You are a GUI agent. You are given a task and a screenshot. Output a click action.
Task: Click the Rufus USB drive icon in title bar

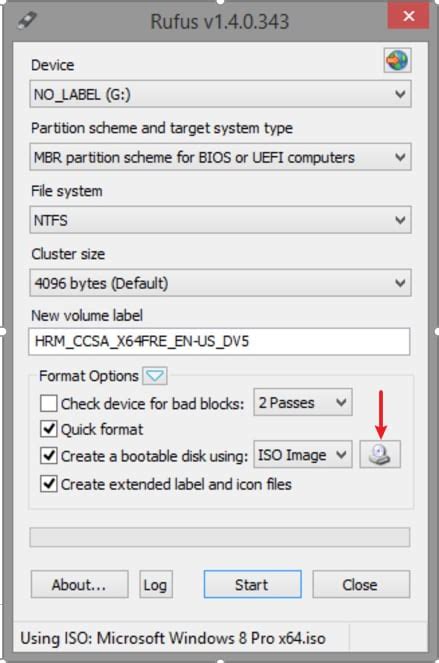(x=27, y=20)
